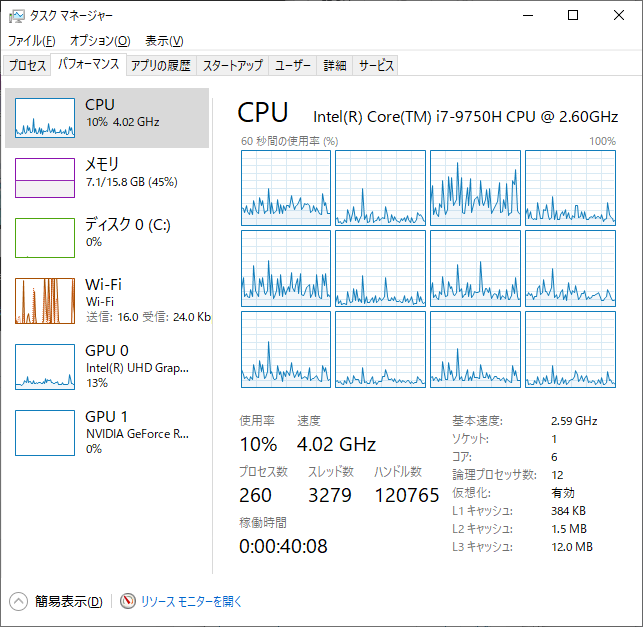
Task: Open the リソース モニターを開く link
Action: (x=191, y=602)
